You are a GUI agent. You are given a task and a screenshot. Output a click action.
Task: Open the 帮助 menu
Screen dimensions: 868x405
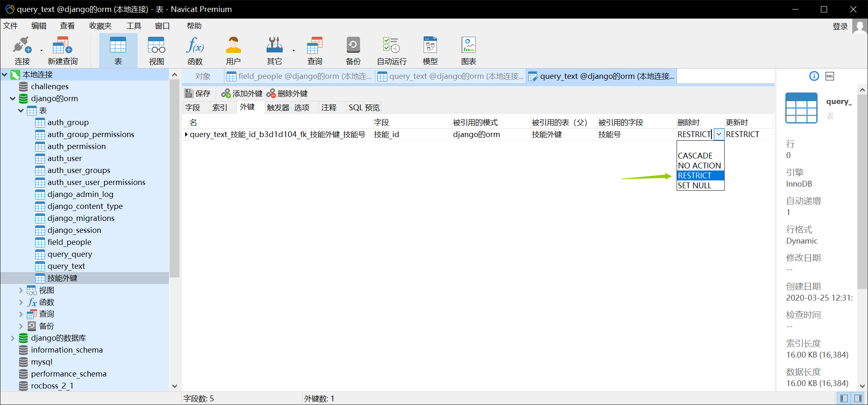click(x=194, y=26)
